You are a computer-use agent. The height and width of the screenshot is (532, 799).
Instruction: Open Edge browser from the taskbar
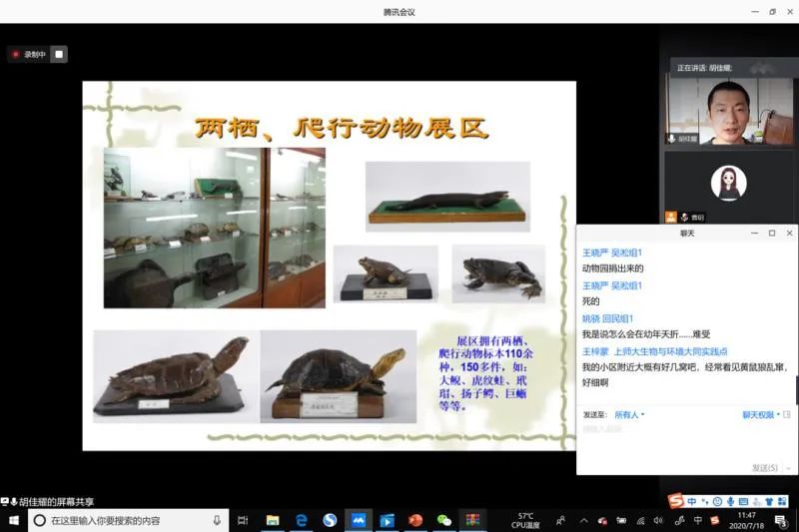tap(301, 520)
